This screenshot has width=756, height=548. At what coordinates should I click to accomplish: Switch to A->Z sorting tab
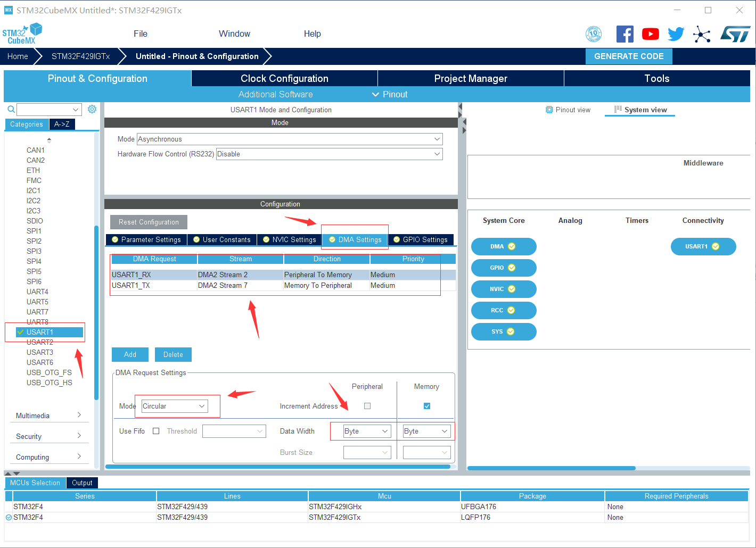click(x=62, y=124)
